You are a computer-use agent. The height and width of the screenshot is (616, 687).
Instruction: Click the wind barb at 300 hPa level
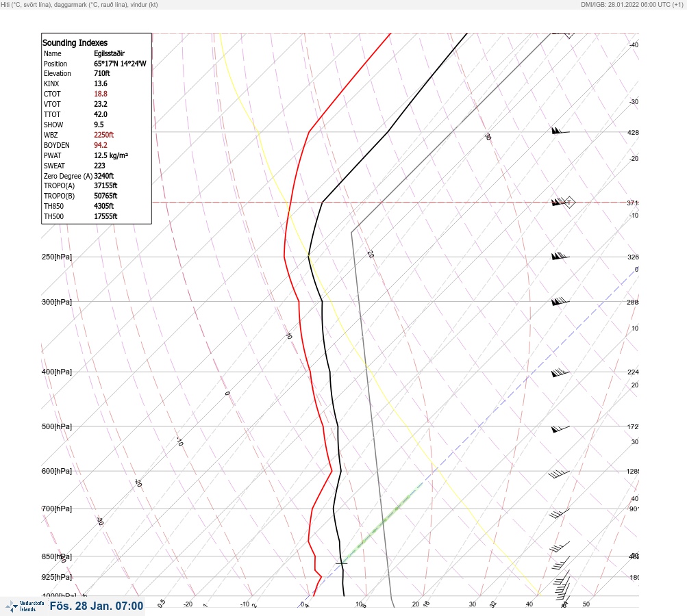pyautogui.click(x=560, y=301)
